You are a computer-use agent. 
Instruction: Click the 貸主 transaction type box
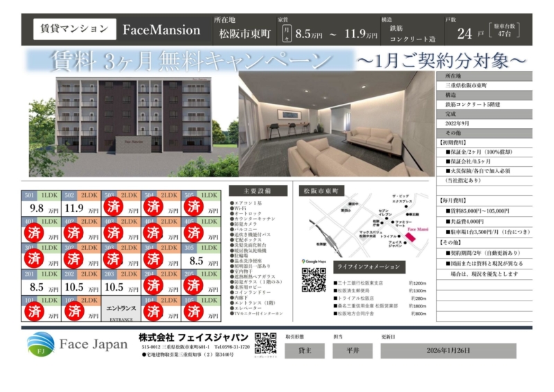coord(304,350)
